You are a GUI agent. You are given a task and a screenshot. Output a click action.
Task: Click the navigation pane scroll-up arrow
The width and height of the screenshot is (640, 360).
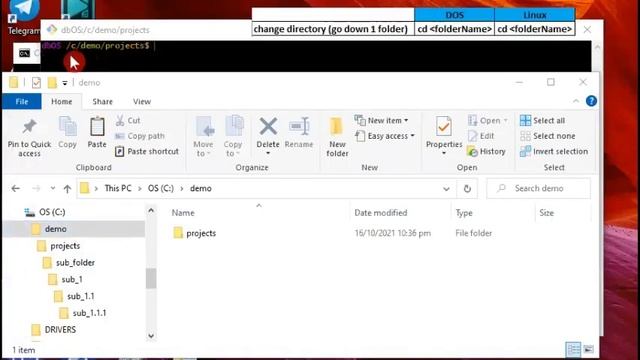click(151, 211)
